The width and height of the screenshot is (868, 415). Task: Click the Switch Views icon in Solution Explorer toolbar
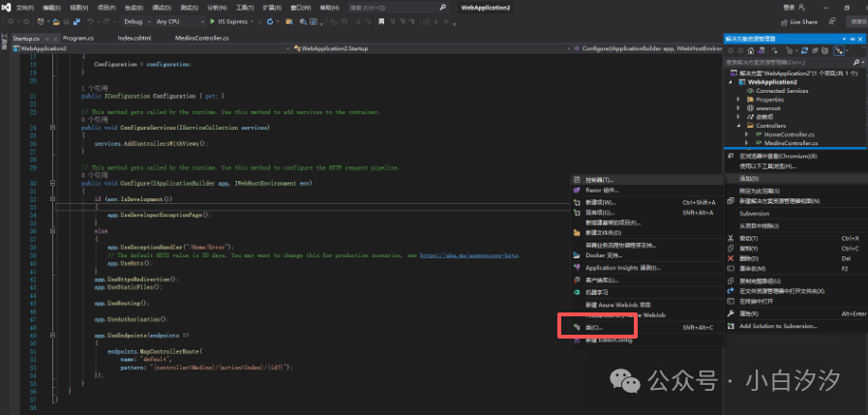coord(762,50)
